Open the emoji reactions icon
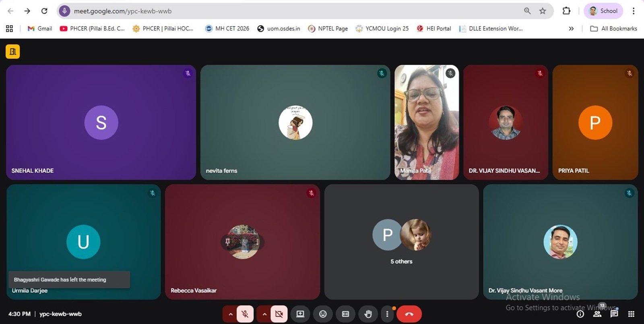This screenshot has height=324, width=644. point(323,314)
